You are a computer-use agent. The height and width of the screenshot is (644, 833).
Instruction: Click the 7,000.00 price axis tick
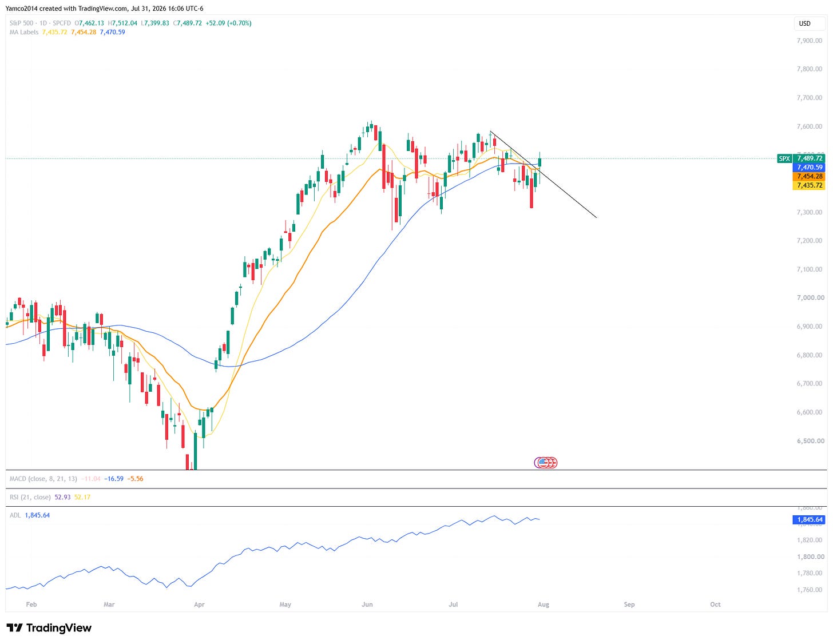tap(810, 298)
